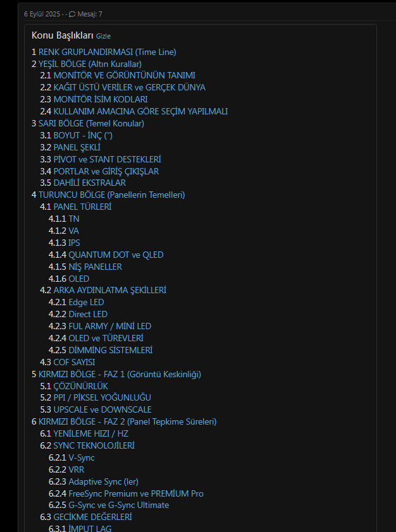Open the V-Sync section

(x=82, y=457)
